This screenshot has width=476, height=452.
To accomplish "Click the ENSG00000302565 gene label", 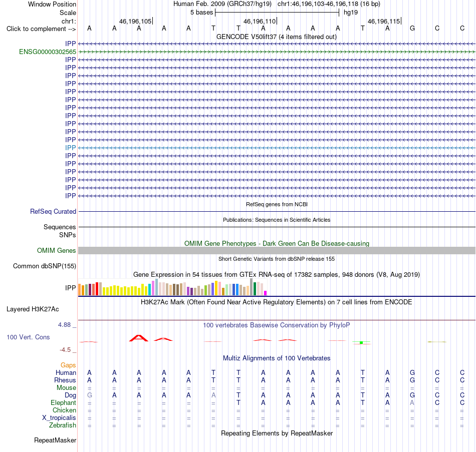I will pyautogui.click(x=48, y=52).
